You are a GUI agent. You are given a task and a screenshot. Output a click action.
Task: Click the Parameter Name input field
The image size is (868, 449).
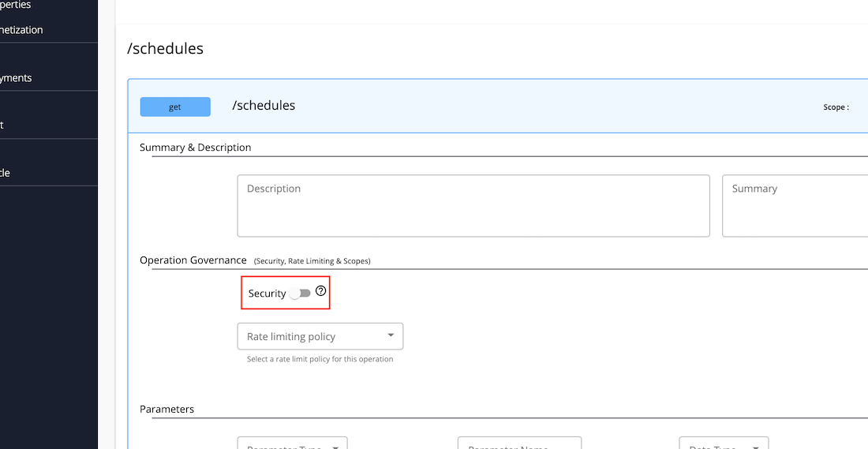click(x=518, y=444)
